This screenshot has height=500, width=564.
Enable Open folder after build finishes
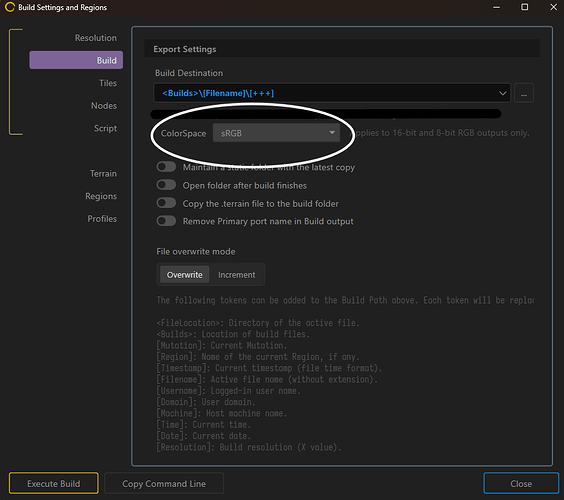tap(166, 185)
